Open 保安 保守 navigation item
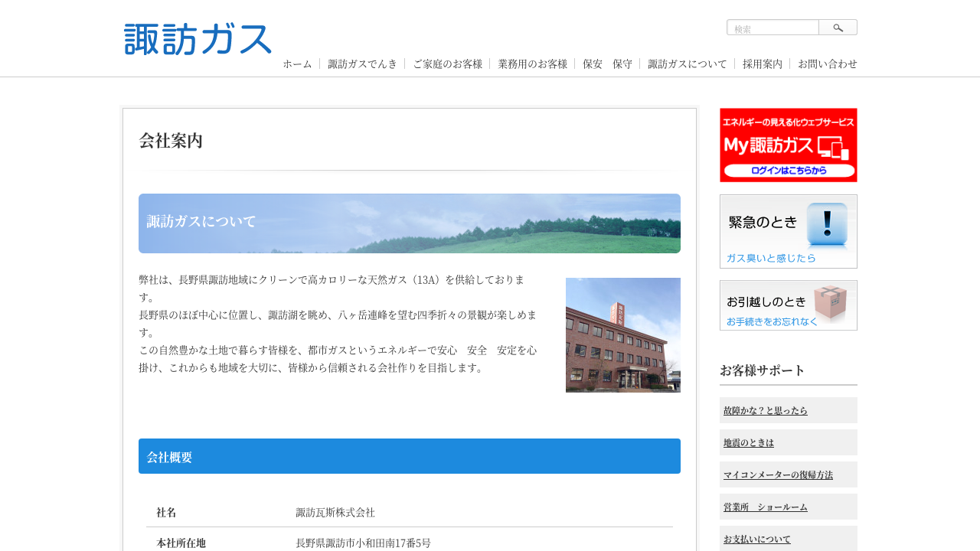The height and width of the screenshot is (551, 980). 607,64
